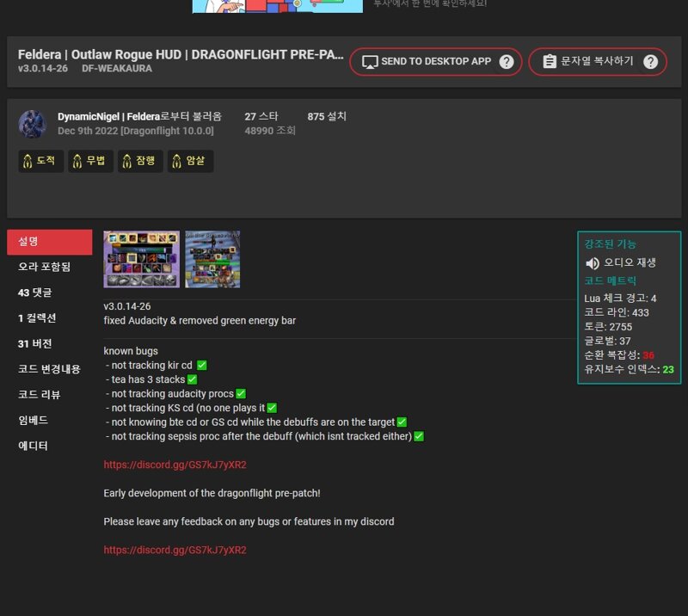Open the 에디터 tab
The image size is (688, 616).
[x=50, y=446]
